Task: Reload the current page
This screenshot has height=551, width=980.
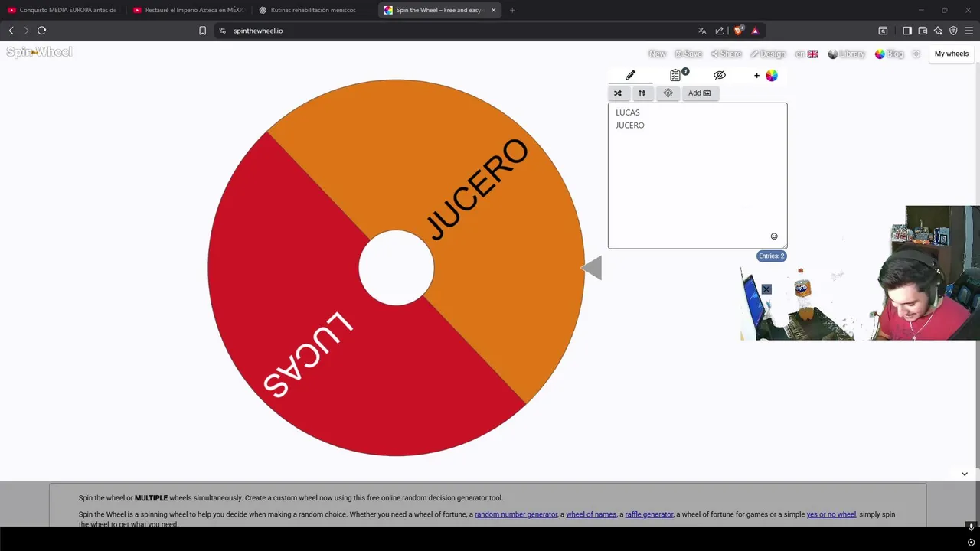Action: [x=42, y=31]
